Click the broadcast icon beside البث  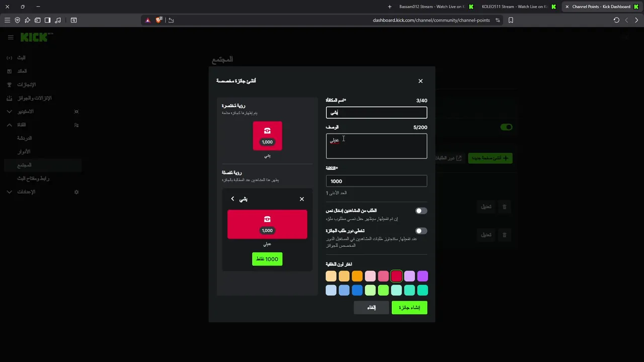9,58
